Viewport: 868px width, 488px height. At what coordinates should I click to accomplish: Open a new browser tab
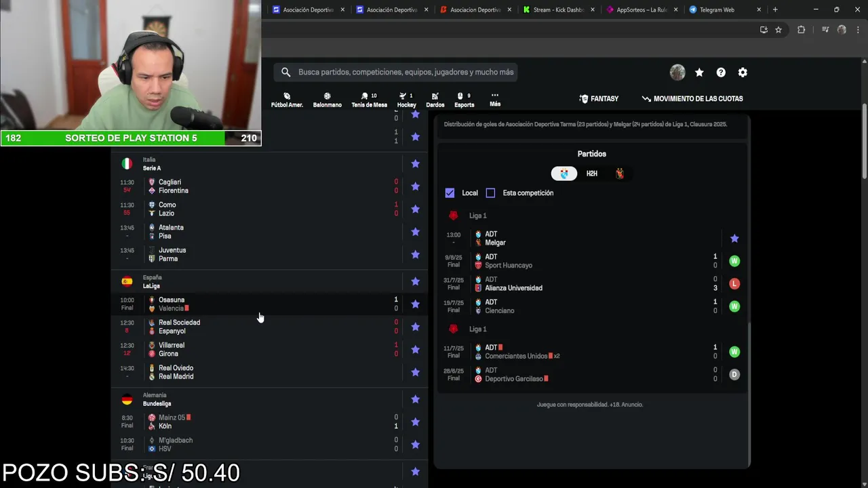[775, 9]
